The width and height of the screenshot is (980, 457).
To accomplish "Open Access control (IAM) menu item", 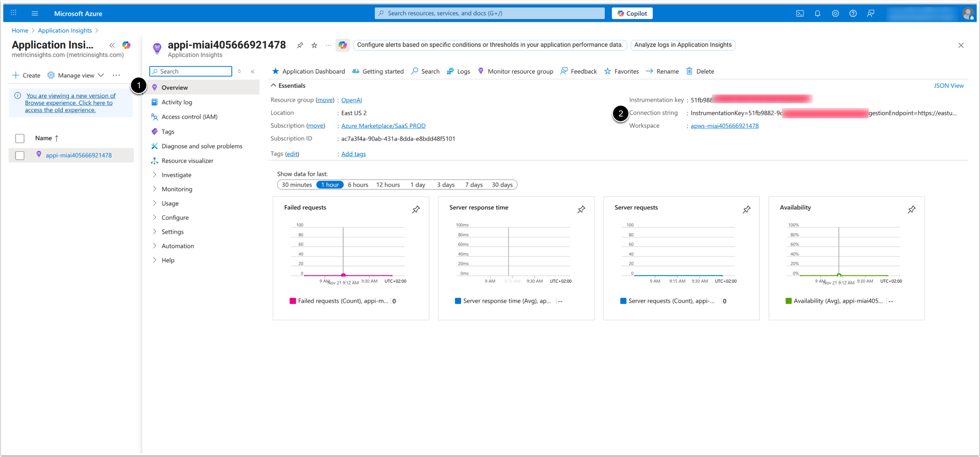I will pos(189,117).
